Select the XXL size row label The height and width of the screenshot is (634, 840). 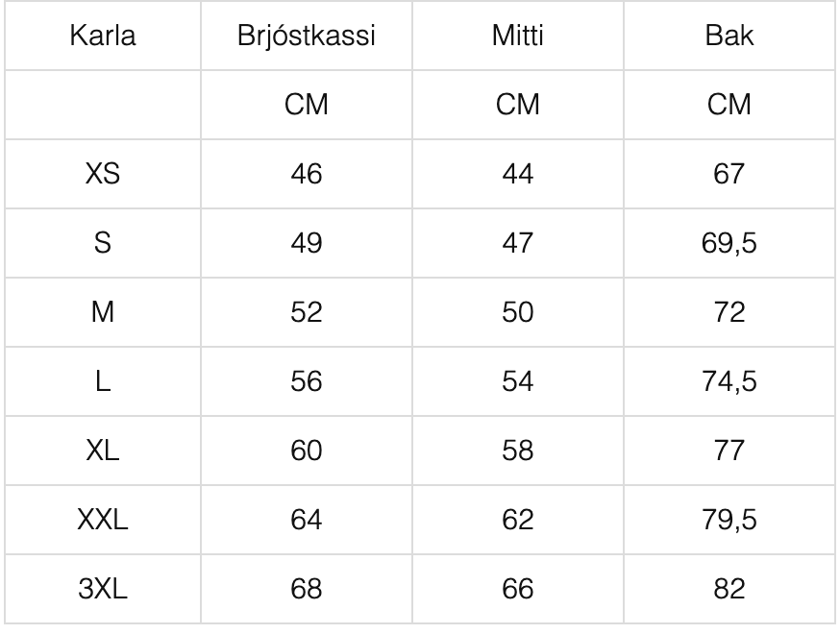point(102,520)
